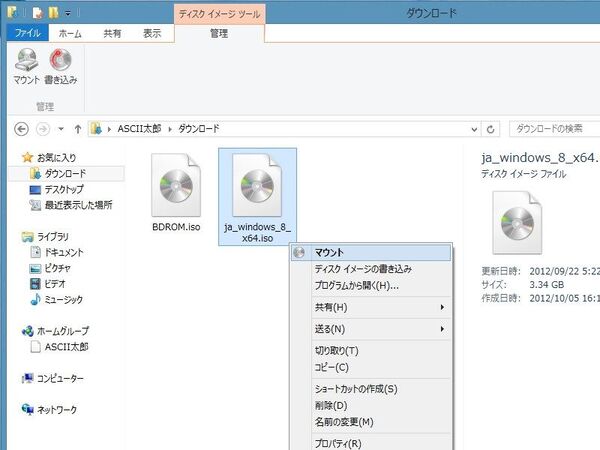This screenshot has height=450, width=600.
Task: Open the recent locations dropdown arrow
Action: [x=61, y=129]
